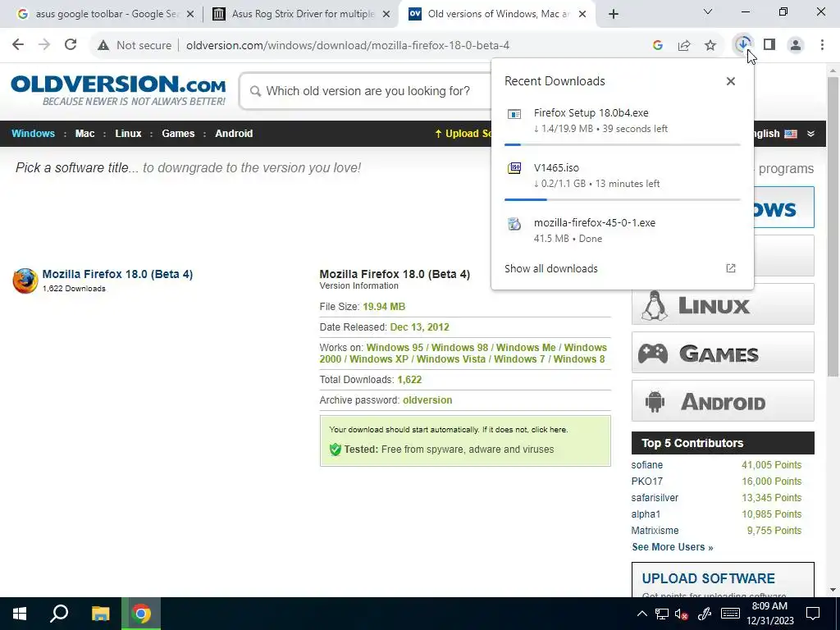Click Show all downloads
Viewport: 840px width, 630px height.
[x=550, y=269]
